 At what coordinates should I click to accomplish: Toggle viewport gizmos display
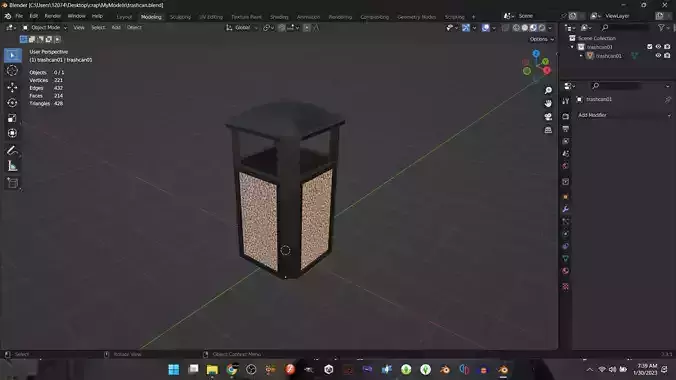point(466,28)
